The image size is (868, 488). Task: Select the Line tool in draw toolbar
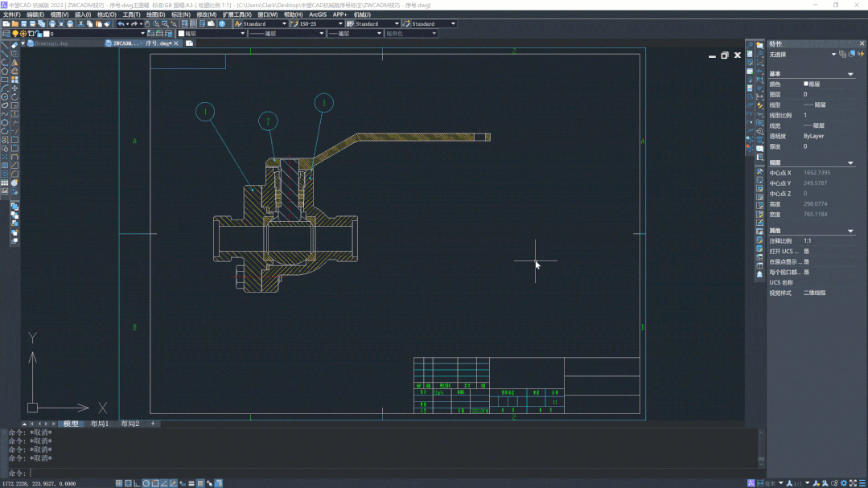point(5,46)
